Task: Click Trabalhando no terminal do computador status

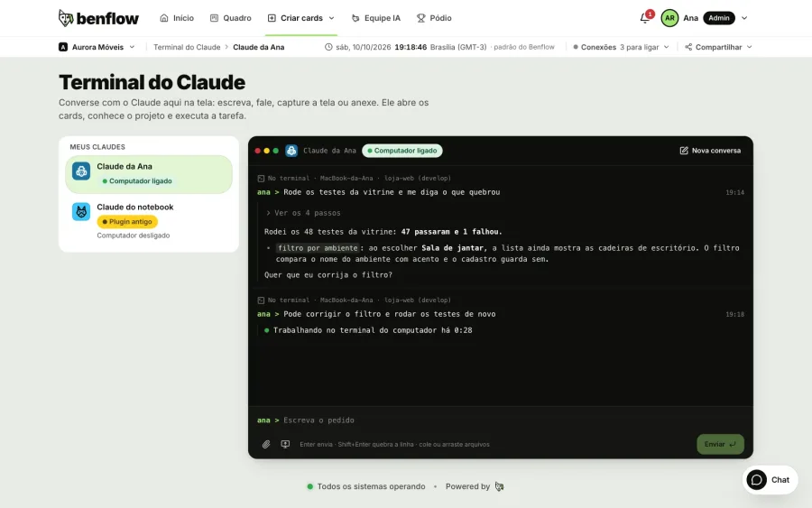Action: [x=368, y=330]
